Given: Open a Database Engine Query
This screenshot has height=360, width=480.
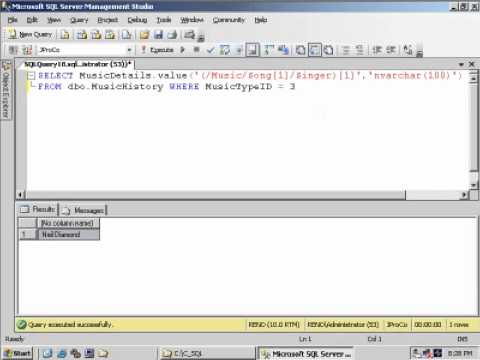Looking at the screenshot, I should pos(65,35).
